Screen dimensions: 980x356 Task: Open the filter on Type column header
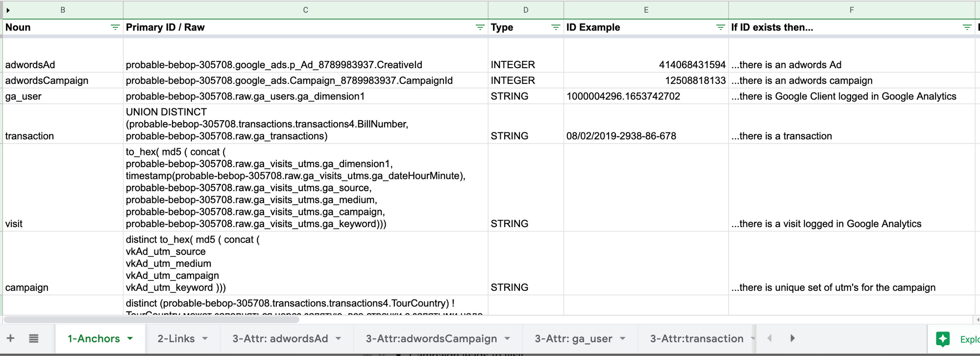point(556,27)
